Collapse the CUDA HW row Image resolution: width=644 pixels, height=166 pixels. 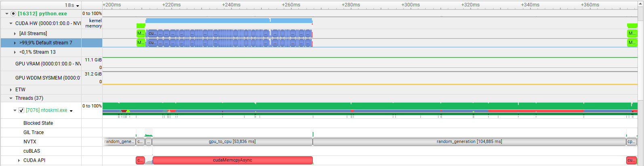point(11,23)
